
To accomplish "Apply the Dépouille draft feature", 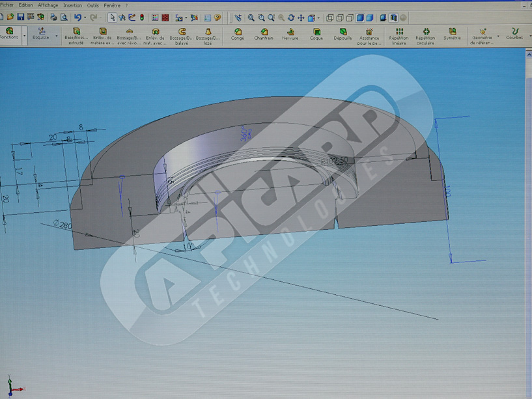I will 343,34.
